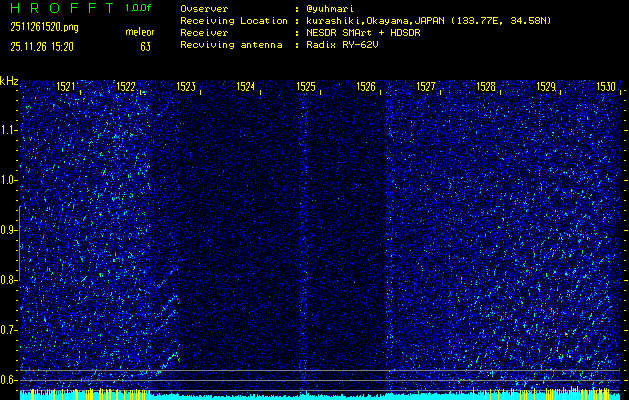Click time marker 1529
The height and width of the screenshot is (400, 629).
tap(546, 86)
